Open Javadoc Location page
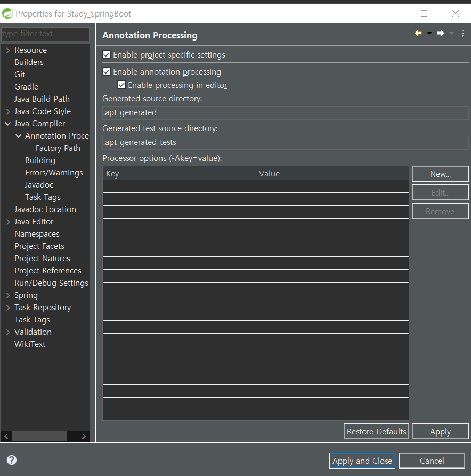Image resolution: width=471 pixels, height=476 pixels. (45, 209)
